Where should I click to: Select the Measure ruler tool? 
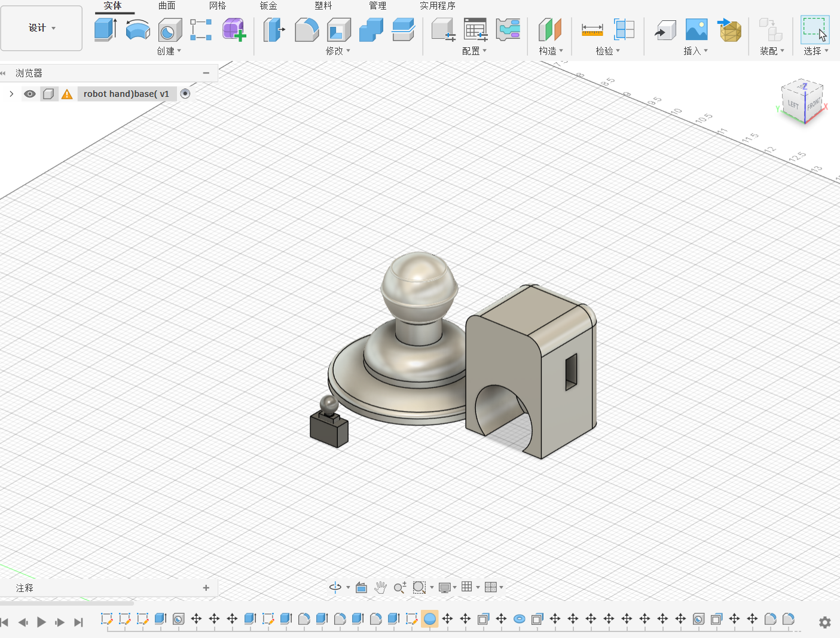coord(592,30)
